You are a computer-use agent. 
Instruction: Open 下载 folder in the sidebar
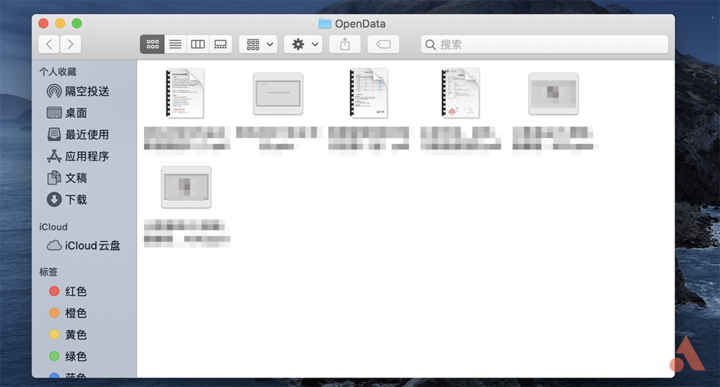[67, 200]
